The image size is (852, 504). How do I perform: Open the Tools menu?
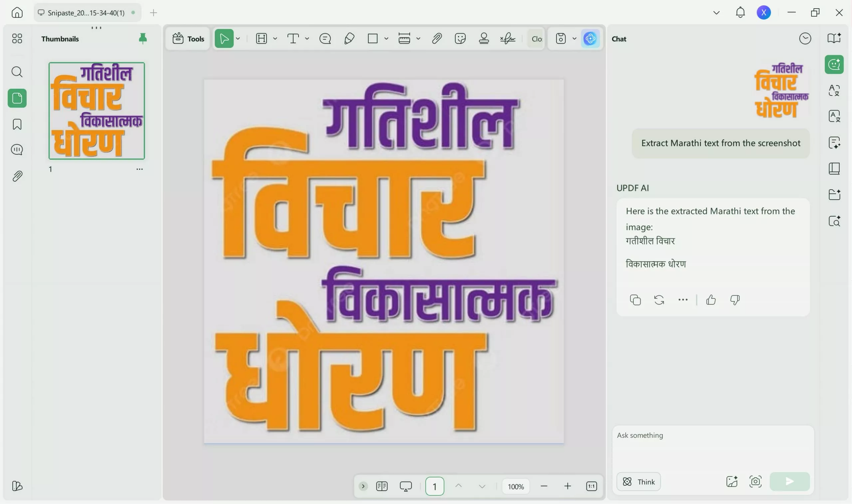click(x=189, y=39)
